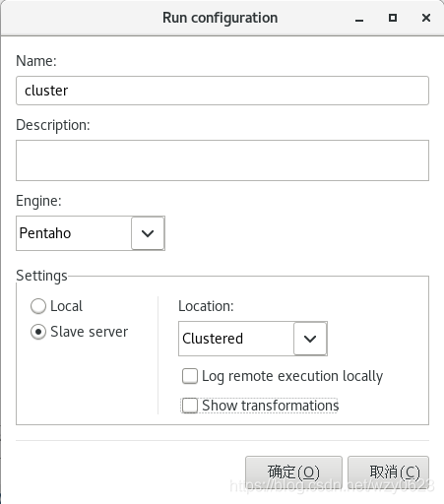Select the Local radio button

tap(38, 306)
